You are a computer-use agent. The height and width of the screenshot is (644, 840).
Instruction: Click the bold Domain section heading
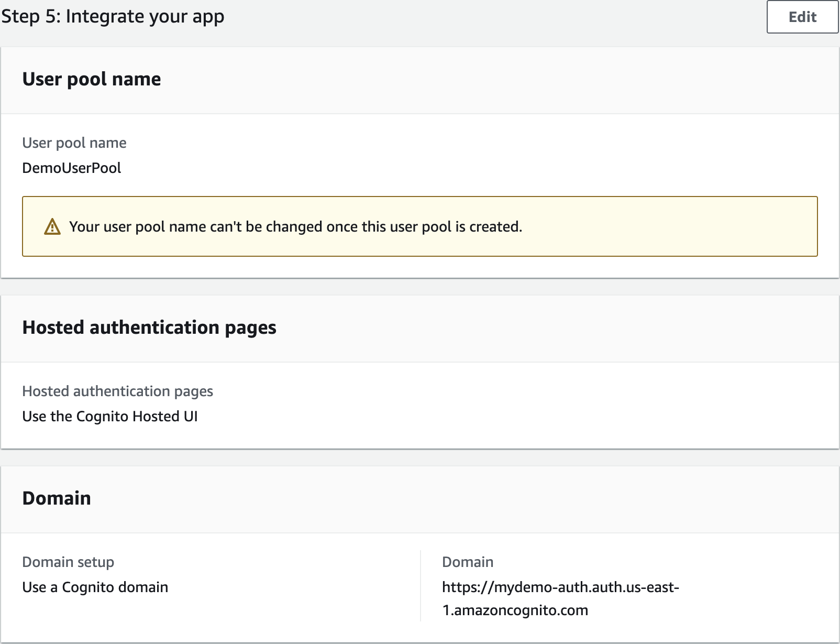click(57, 498)
